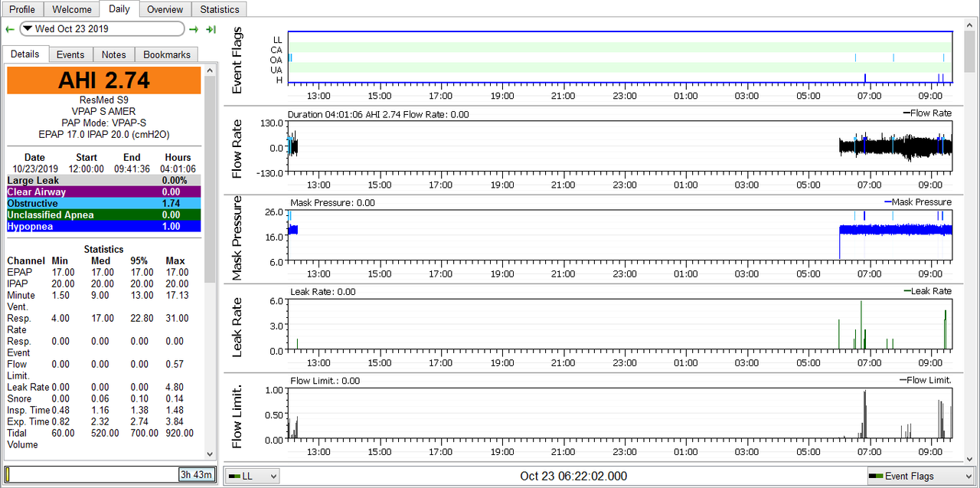This screenshot has height=488, width=980.
Task: Open the Bookmarks sub-tab
Action: (166, 54)
